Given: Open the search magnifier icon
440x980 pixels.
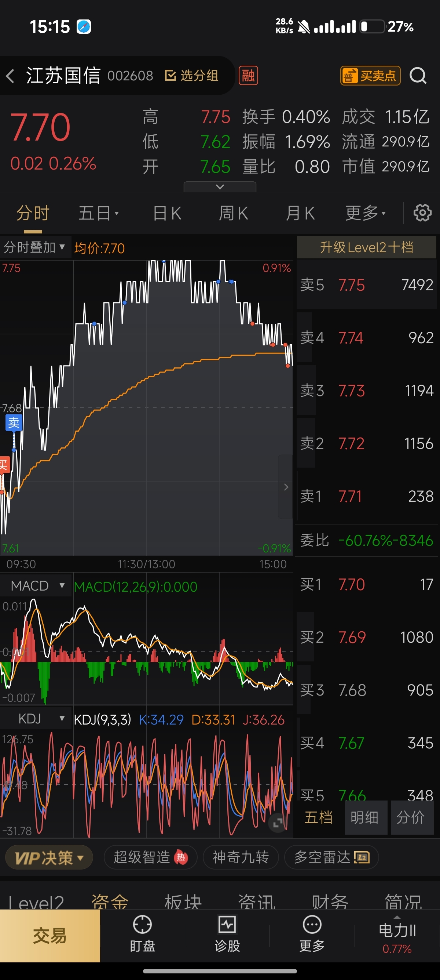Looking at the screenshot, I should pos(418,75).
